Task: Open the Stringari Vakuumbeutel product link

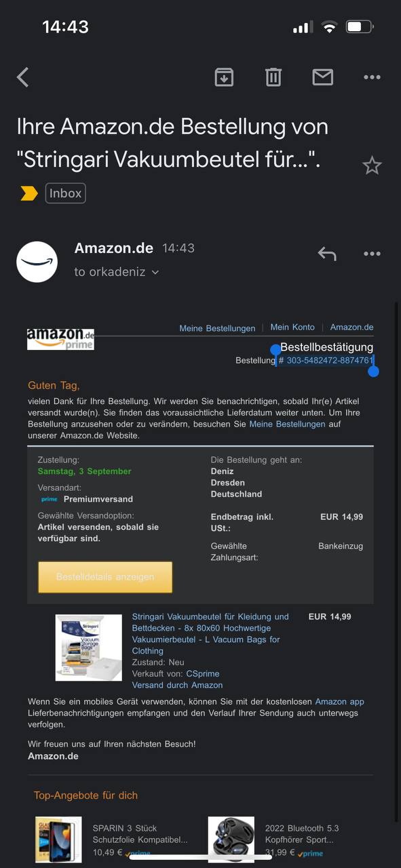Action: click(x=210, y=633)
